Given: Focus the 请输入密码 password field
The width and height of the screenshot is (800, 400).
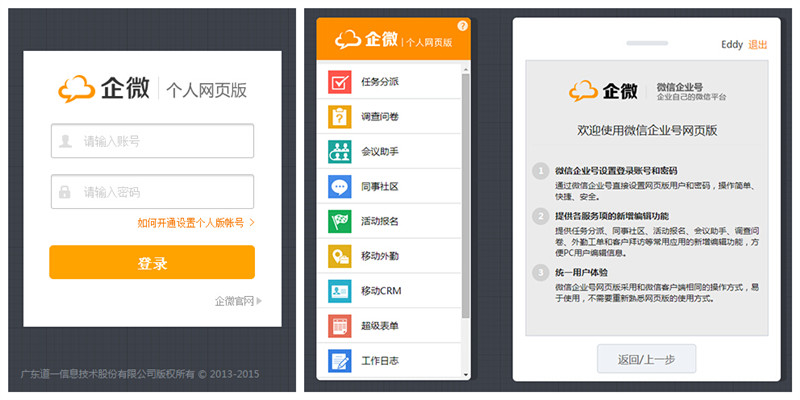Looking at the screenshot, I should point(152,192).
